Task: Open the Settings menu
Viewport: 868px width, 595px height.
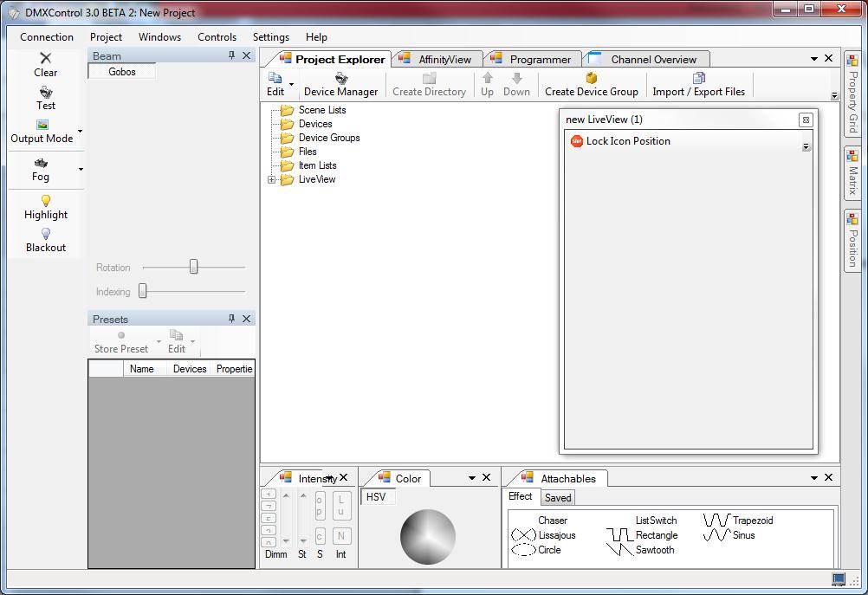Action: pyautogui.click(x=270, y=37)
